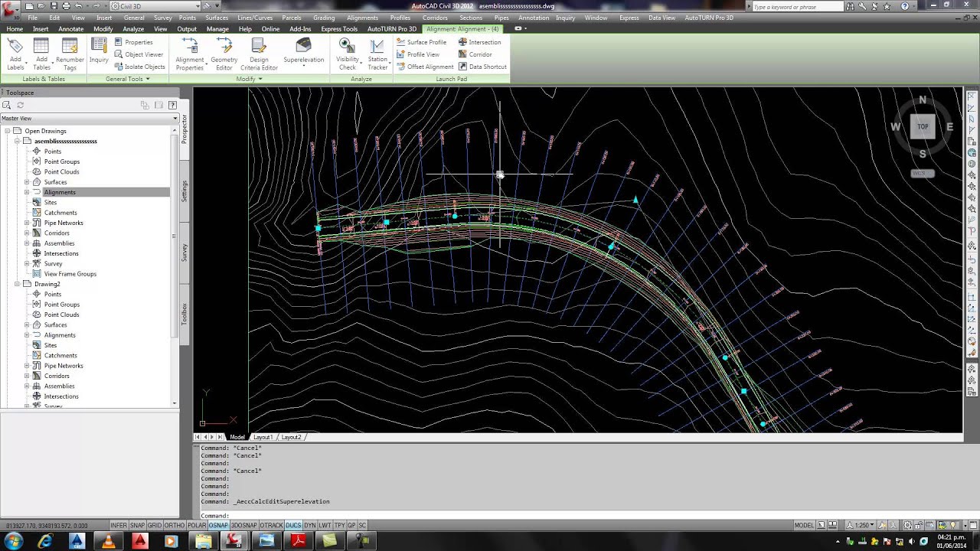Image resolution: width=980 pixels, height=551 pixels.
Task: Open the 1:250 annotation scale dropdown
Action: (x=861, y=526)
